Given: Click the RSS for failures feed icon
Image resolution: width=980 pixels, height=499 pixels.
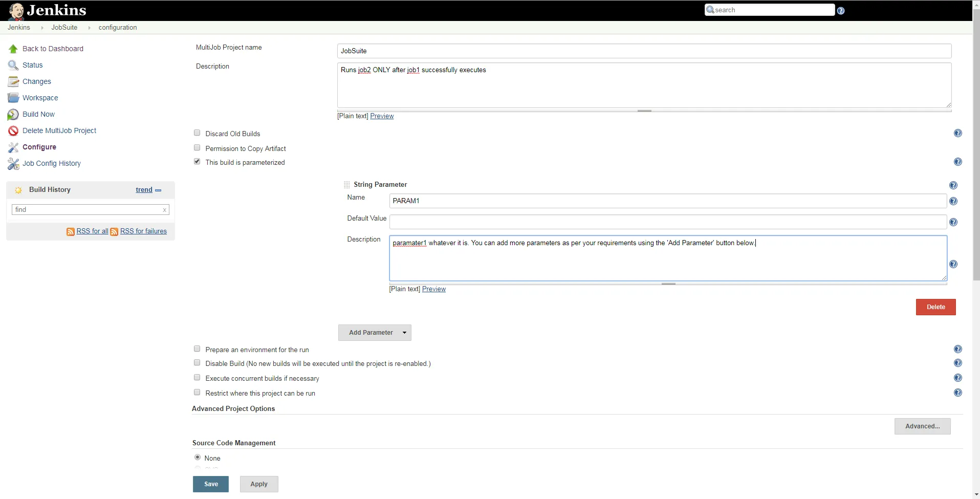Looking at the screenshot, I should pyautogui.click(x=114, y=232).
